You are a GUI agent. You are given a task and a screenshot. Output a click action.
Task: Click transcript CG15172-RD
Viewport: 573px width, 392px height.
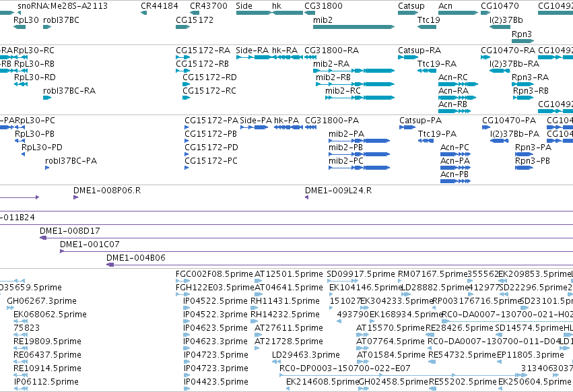coord(210,77)
